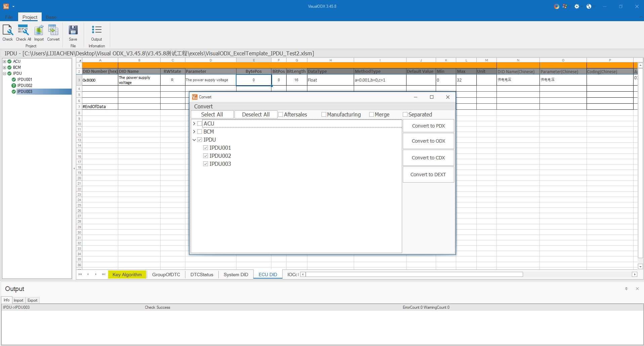This screenshot has height=346, width=644.
Task: Open the File menu tab
Action: 9,17
